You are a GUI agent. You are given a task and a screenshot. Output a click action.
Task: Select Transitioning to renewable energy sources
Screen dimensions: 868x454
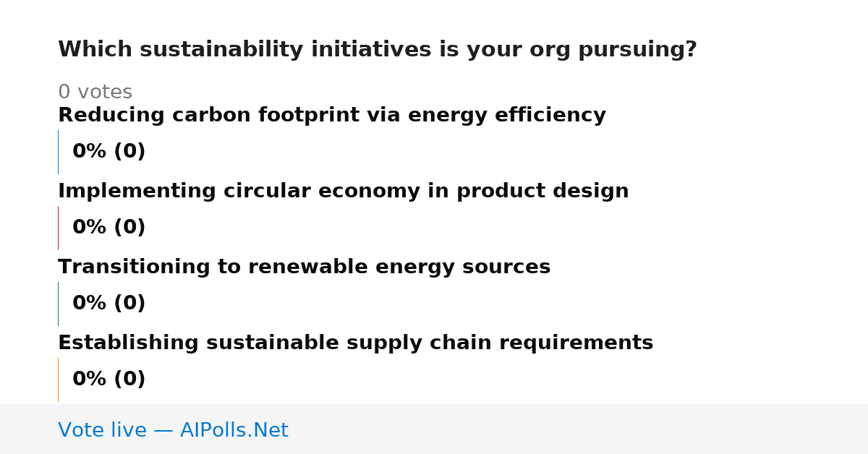pos(304,267)
